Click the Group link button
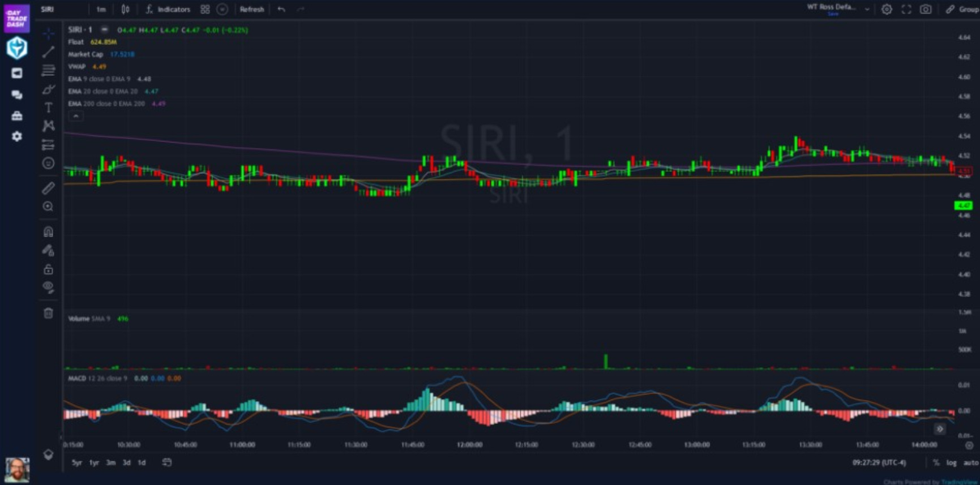The image size is (980, 485). [x=962, y=9]
